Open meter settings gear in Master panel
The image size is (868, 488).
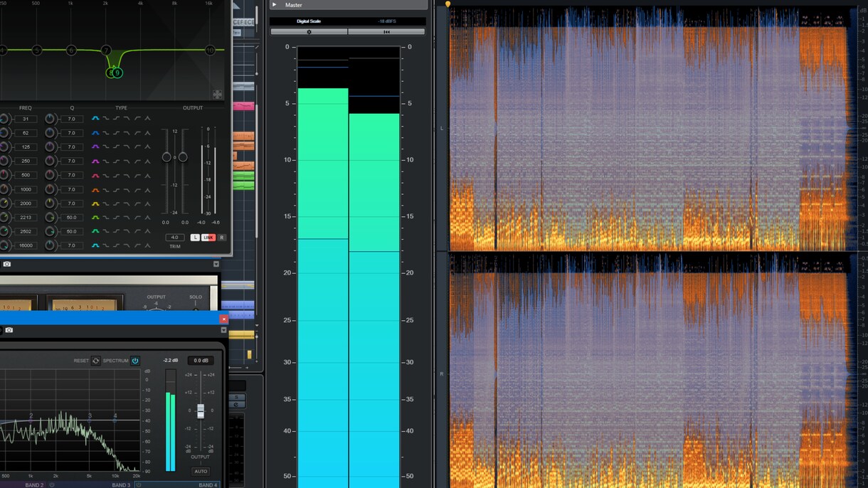(x=309, y=32)
